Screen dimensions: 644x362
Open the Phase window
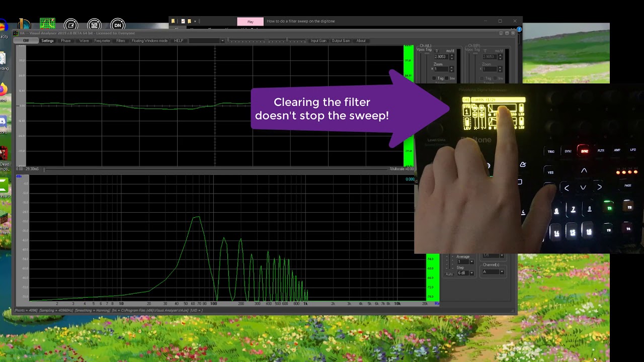pyautogui.click(x=66, y=41)
